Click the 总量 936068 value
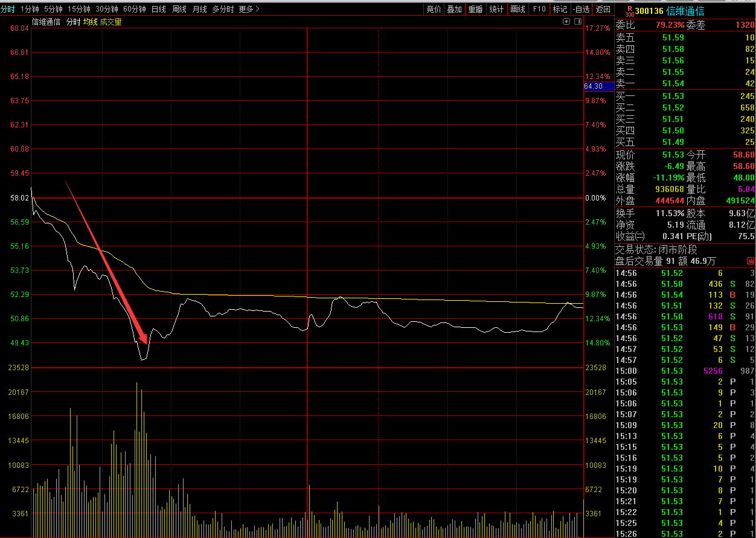 coord(670,189)
